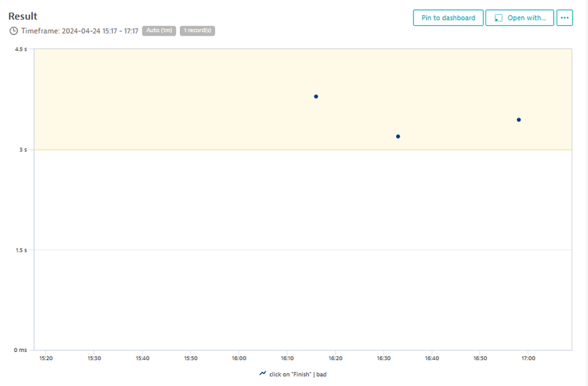Click the Pin to dashboard button
588x386 pixels.
(x=448, y=18)
